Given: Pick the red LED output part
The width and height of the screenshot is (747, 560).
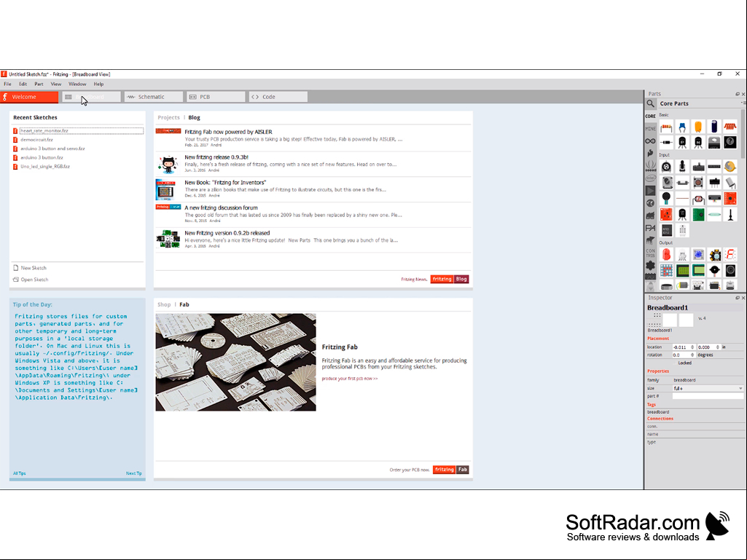Looking at the screenshot, I should (667, 255).
